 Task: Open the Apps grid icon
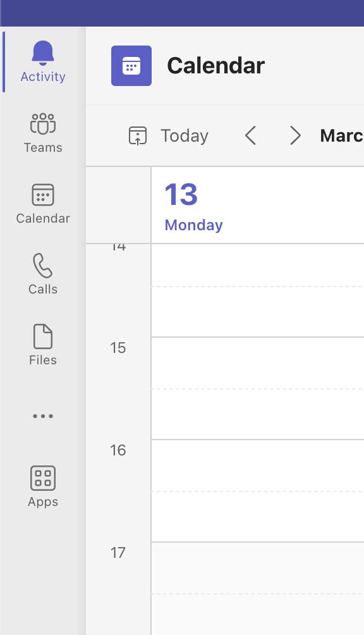coord(43,478)
